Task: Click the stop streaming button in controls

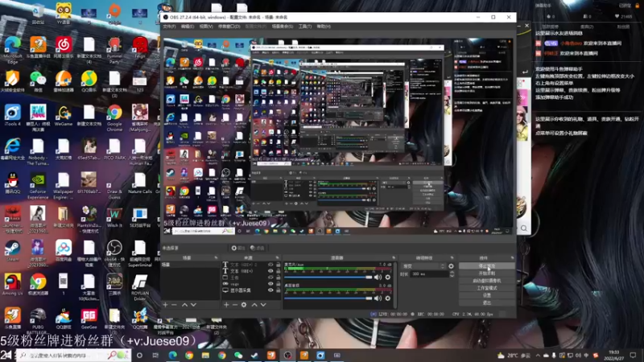Action: [x=487, y=266]
